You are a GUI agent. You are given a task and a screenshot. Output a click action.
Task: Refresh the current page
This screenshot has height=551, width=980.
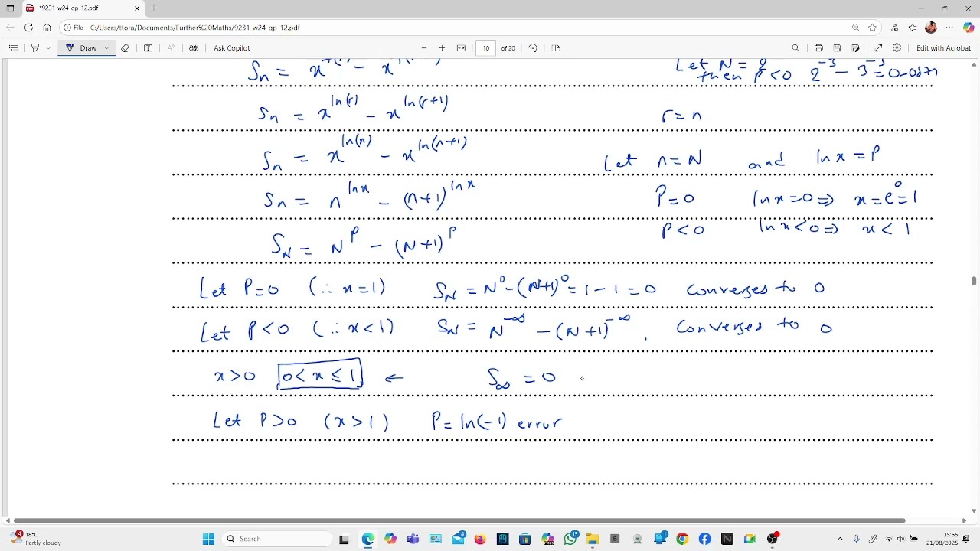[x=28, y=28]
